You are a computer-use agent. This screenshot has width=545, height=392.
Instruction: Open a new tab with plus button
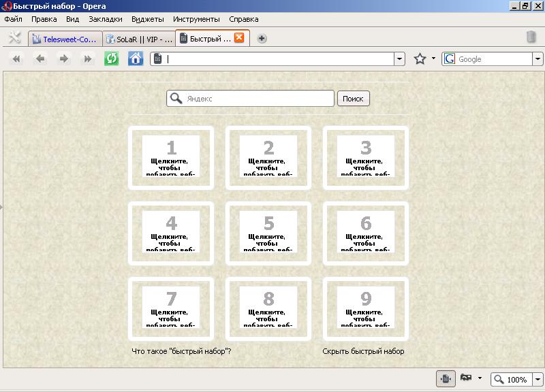tap(262, 38)
